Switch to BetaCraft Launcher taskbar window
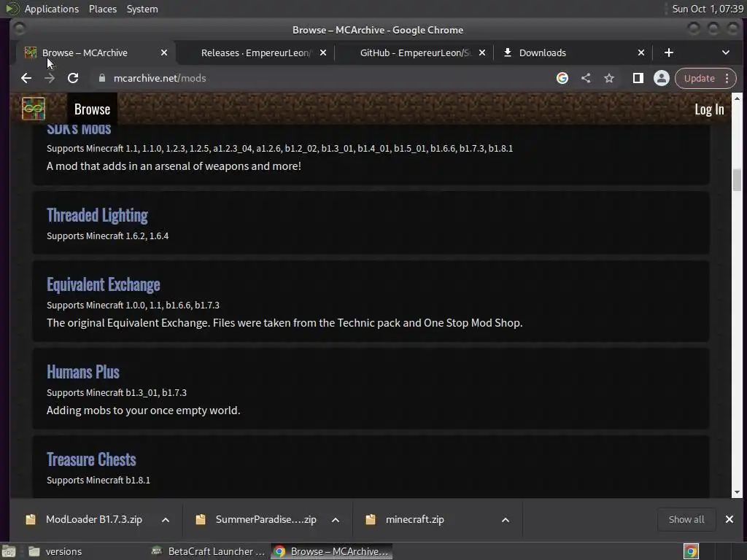Screen dimensions: 747x560 pos(206,551)
